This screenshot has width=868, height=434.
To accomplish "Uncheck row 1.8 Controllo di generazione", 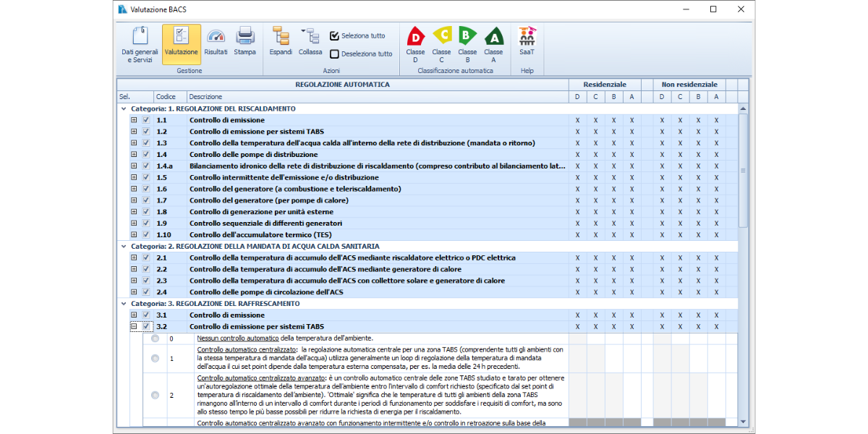I will tap(146, 212).
